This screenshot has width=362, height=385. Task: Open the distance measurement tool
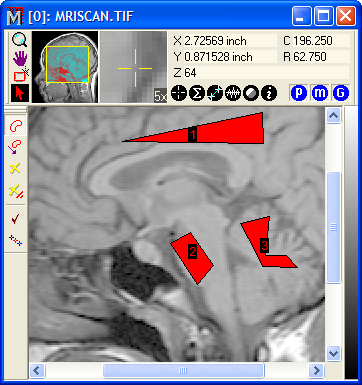click(215, 93)
